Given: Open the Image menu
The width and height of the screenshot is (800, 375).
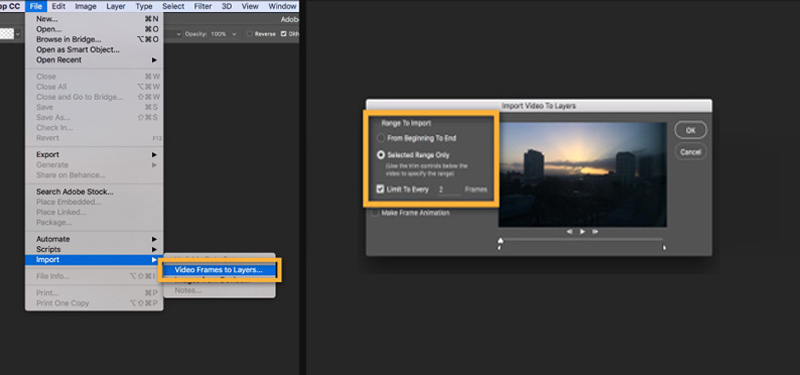Looking at the screenshot, I should [x=86, y=6].
